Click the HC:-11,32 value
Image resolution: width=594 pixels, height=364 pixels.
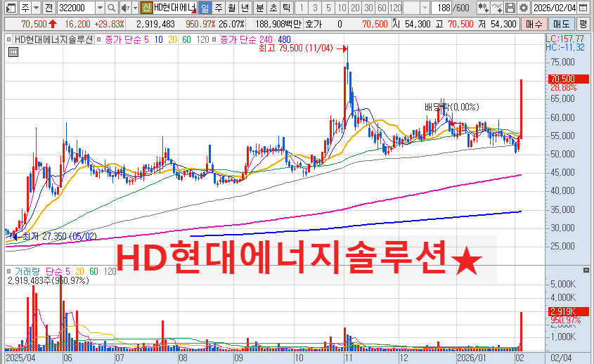coord(565,47)
